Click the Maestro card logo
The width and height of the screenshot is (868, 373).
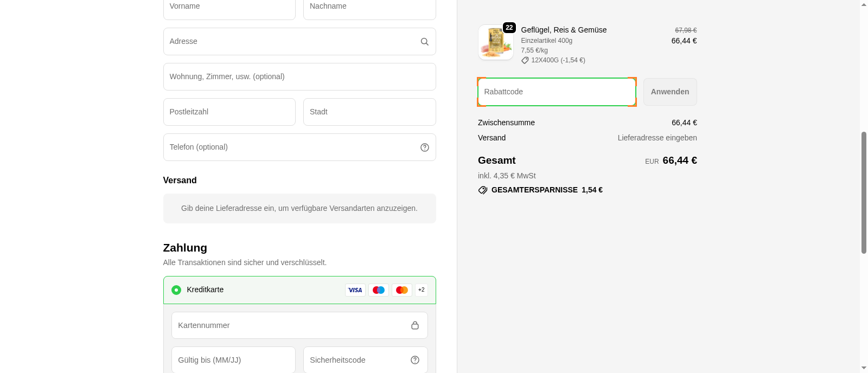tap(378, 290)
